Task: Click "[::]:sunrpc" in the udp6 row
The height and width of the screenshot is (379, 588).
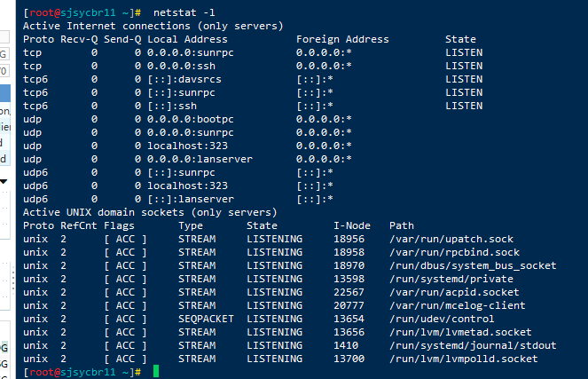Action: tap(181, 172)
